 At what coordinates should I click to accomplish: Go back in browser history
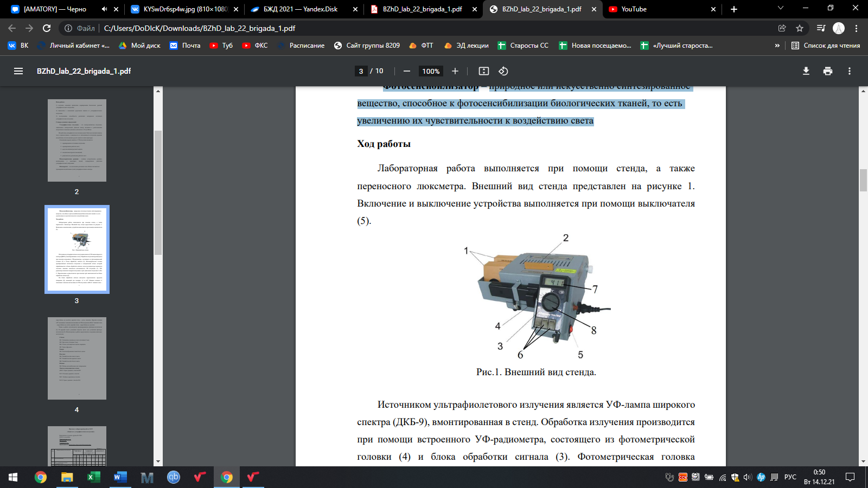pos(12,28)
